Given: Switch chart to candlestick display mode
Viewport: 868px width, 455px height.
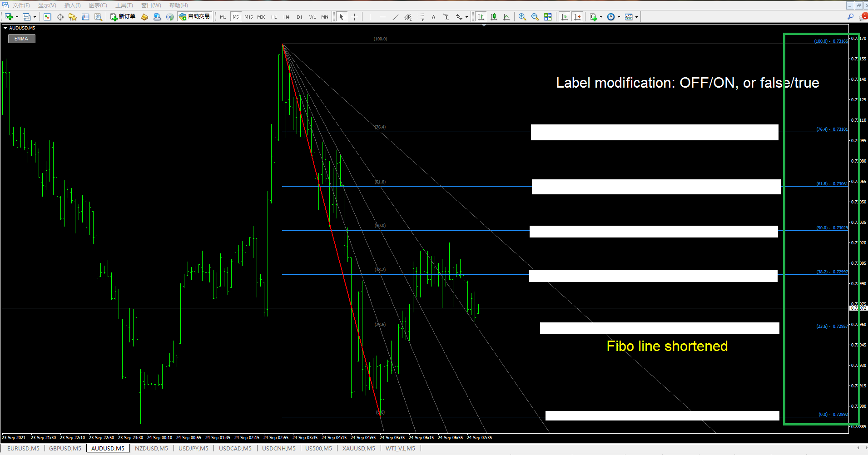Looking at the screenshot, I should click(494, 17).
